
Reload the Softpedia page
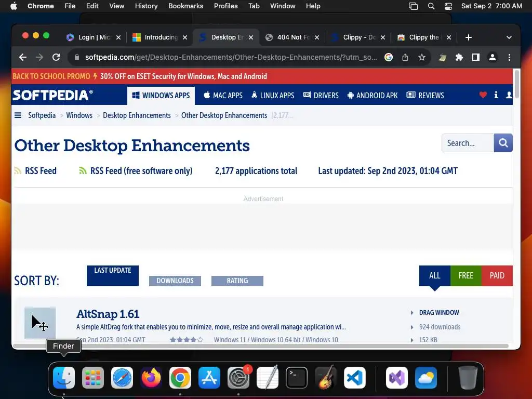coord(56,57)
